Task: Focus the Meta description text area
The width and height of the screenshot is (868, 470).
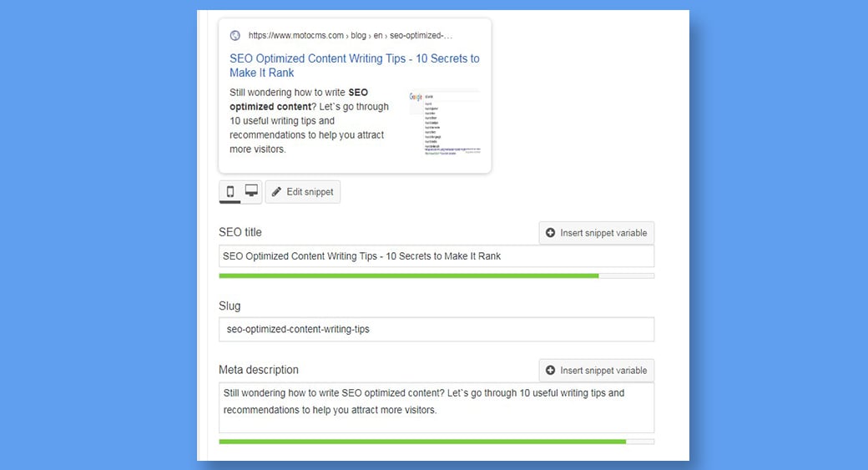Action: click(x=436, y=407)
